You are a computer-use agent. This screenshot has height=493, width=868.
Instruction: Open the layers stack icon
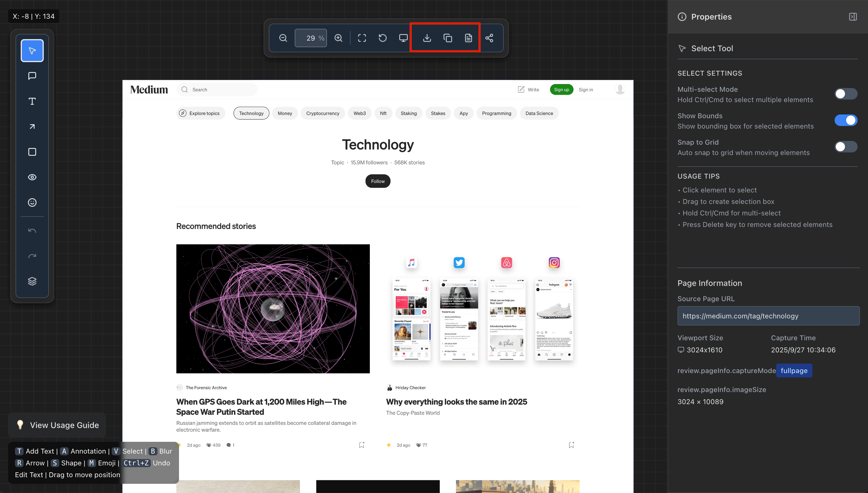tap(32, 281)
